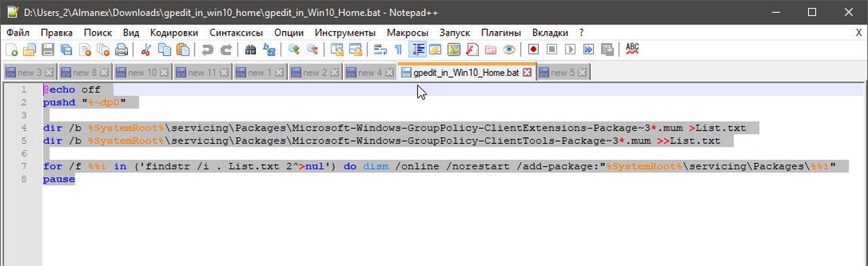The width and height of the screenshot is (868, 266).
Task: Open the Вкладки menu
Action: (x=550, y=33)
